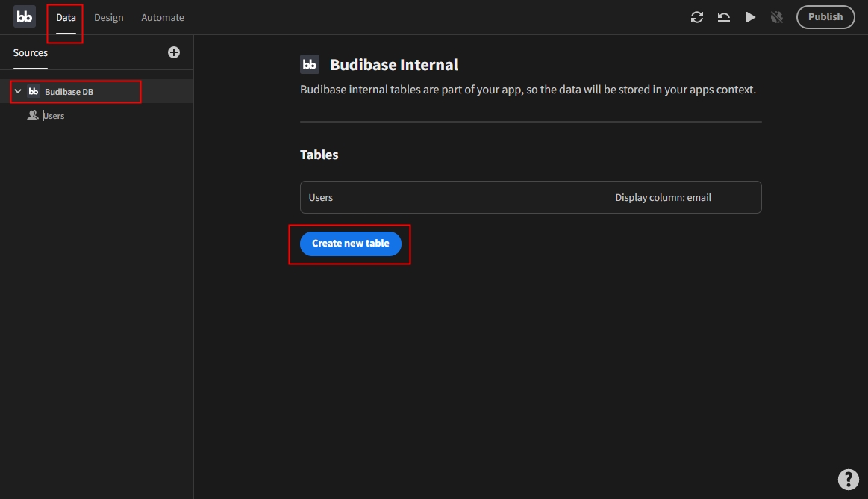Click the logo beside Budibase Internal heading
Screen dimensions: 868x499
point(310,64)
